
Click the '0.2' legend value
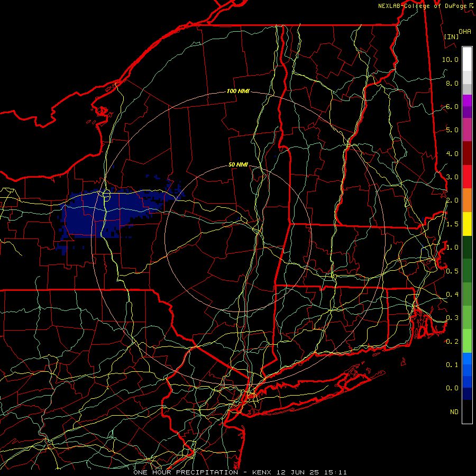coord(452,341)
